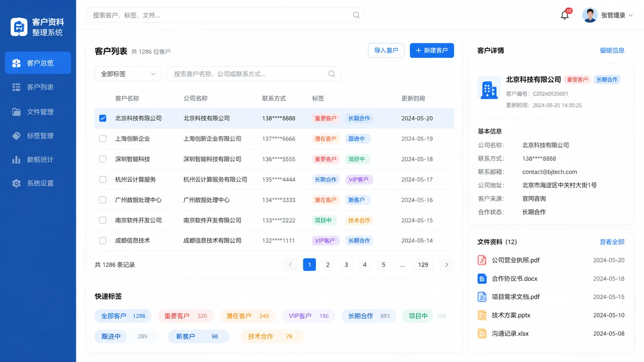Image resolution: width=644 pixels, height=362 pixels.
Task: Click the customer search magnifier icon
Action: pos(332,74)
